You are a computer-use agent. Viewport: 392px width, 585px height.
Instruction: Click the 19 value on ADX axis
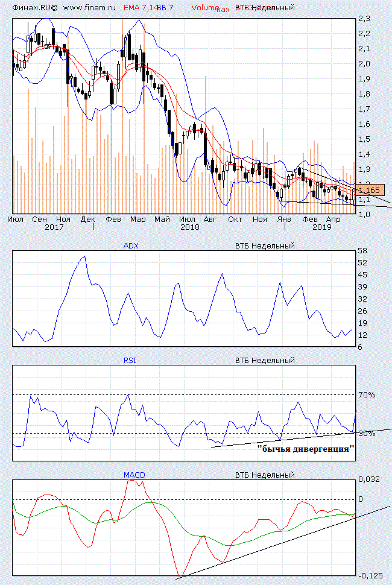coord(362,323)
